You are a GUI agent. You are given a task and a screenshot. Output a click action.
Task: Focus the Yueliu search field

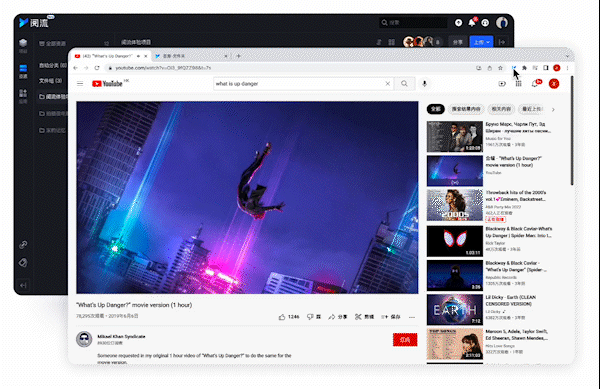(x=413, y=23)
